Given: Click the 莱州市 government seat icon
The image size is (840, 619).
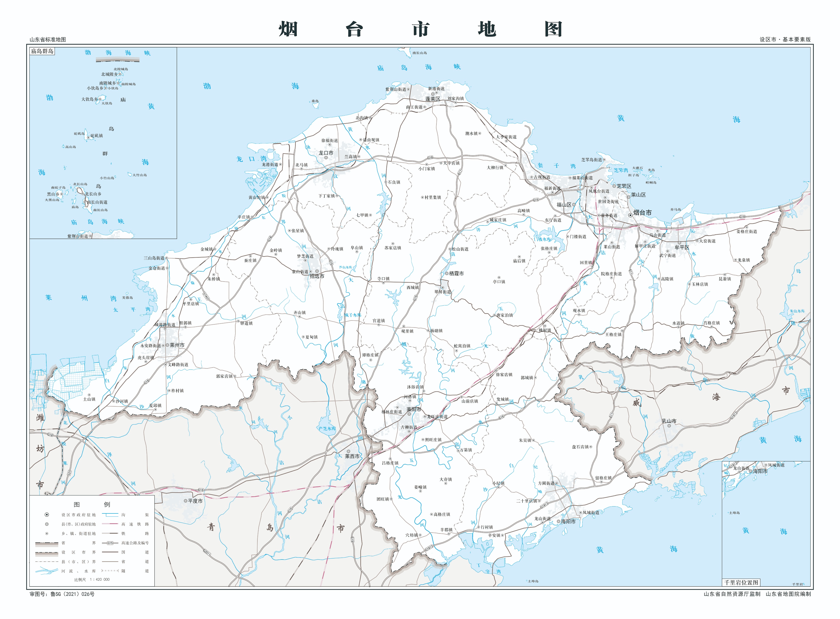Looking at the screenshot, I should coord(167,345).
